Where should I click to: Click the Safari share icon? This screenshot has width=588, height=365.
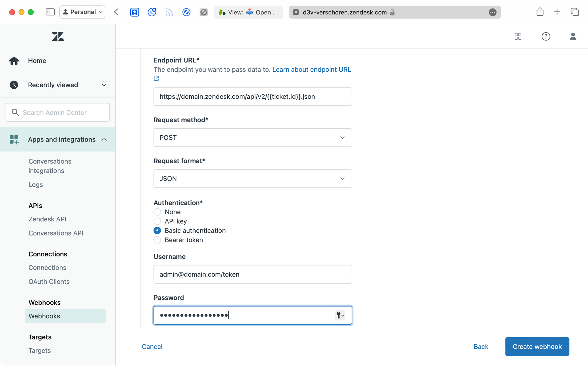(540, 12)
